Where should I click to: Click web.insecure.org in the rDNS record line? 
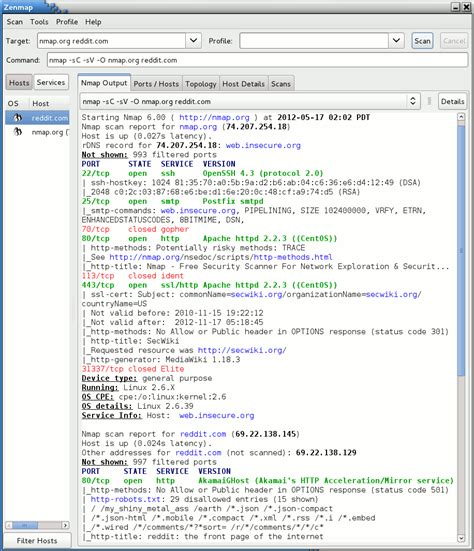click(263, 145)
